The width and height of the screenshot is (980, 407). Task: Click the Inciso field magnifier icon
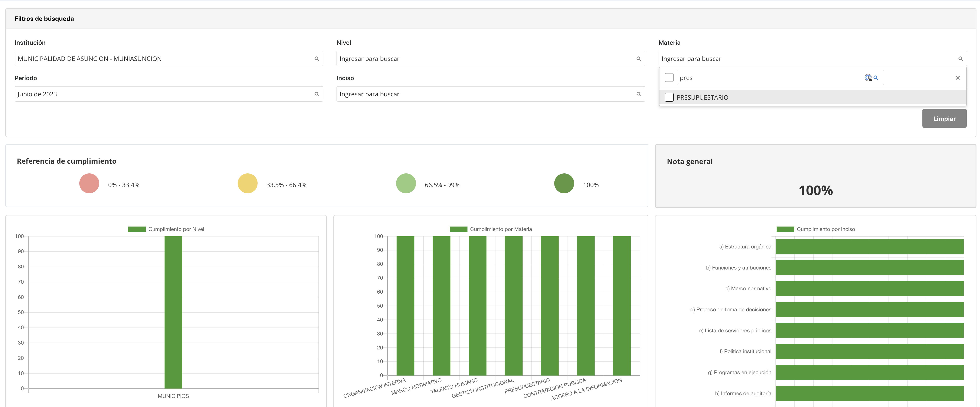click(x=638, y=94)
